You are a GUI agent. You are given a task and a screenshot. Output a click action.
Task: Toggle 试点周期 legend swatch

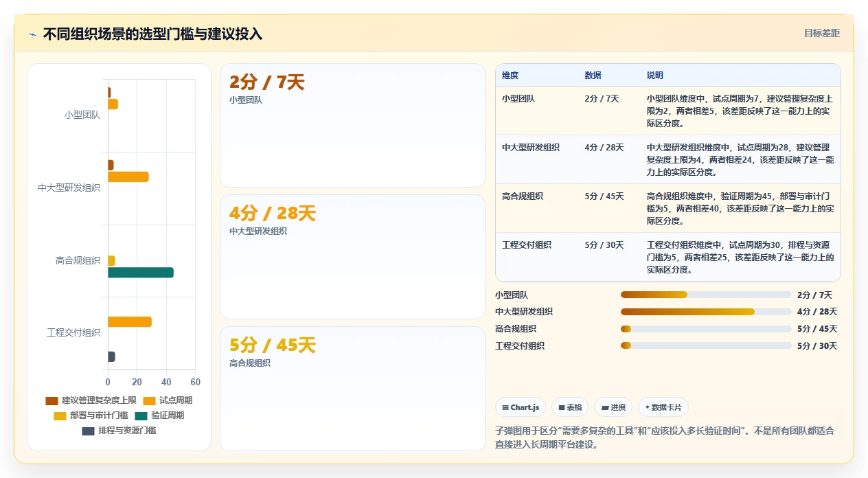[149, 400]
